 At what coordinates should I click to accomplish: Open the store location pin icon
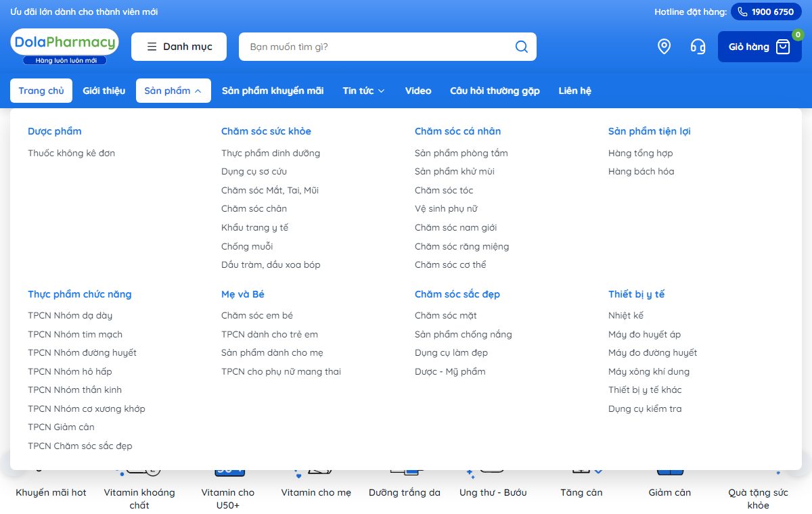pos(664,47)
